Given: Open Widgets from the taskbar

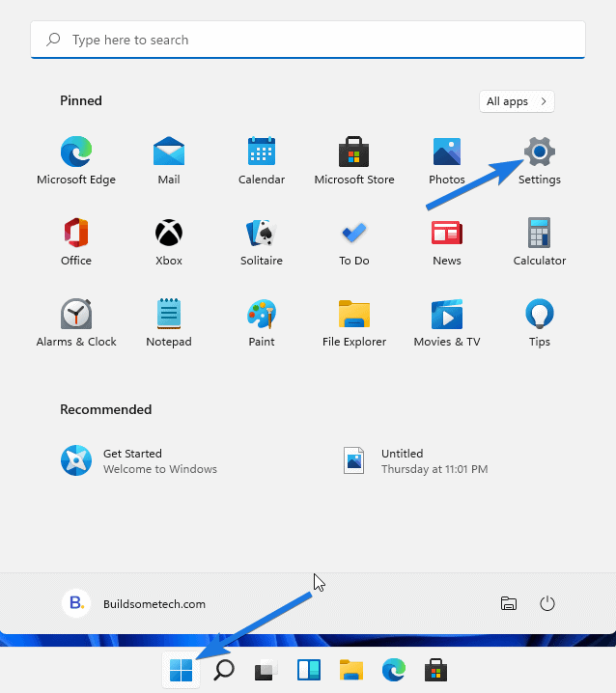Looking at the screenshot, I should pos(308,670).
